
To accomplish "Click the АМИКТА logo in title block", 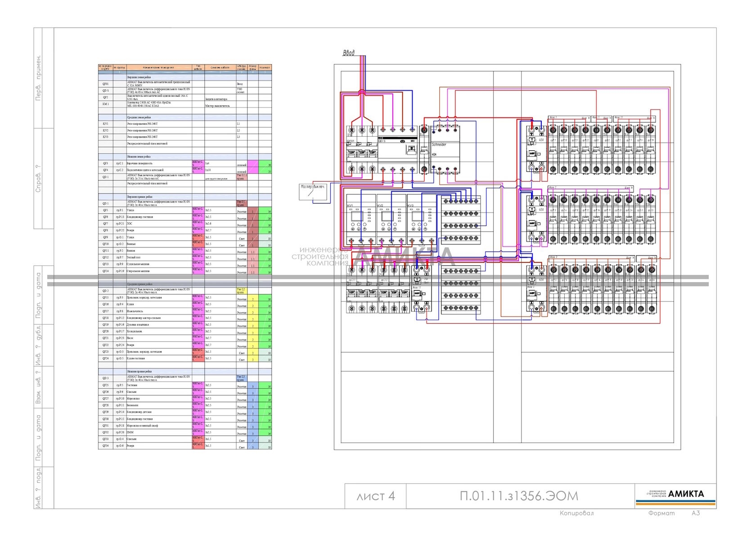I will (x=675, y=496).
